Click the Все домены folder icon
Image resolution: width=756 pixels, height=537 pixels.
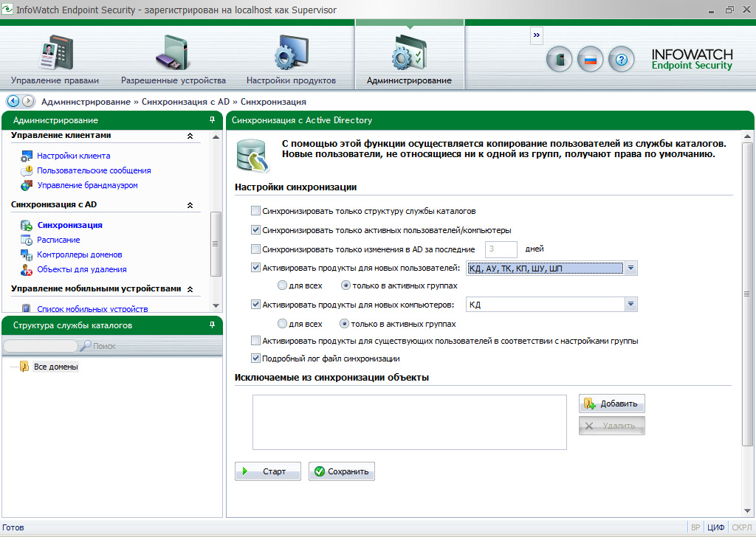coord(24,367)
